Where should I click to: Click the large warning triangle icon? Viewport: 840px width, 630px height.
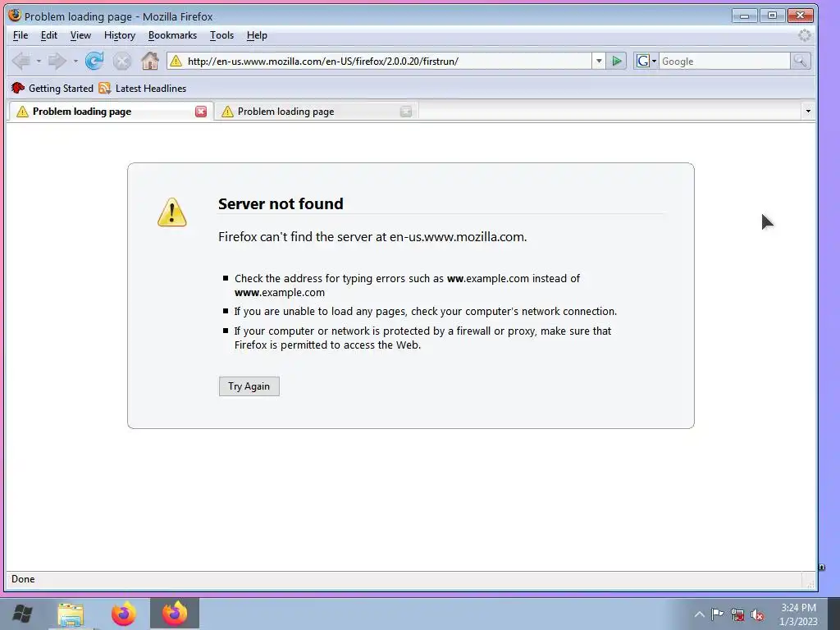point(172,212)
